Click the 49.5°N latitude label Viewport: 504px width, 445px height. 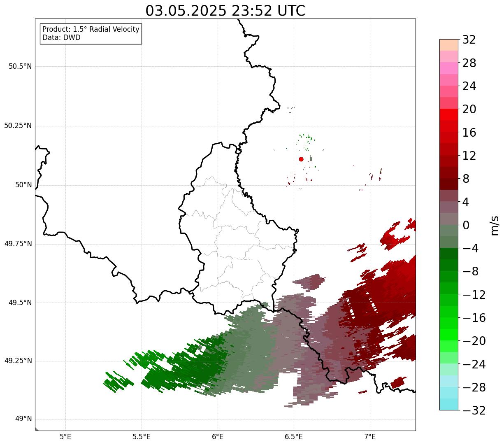point(20,303)
